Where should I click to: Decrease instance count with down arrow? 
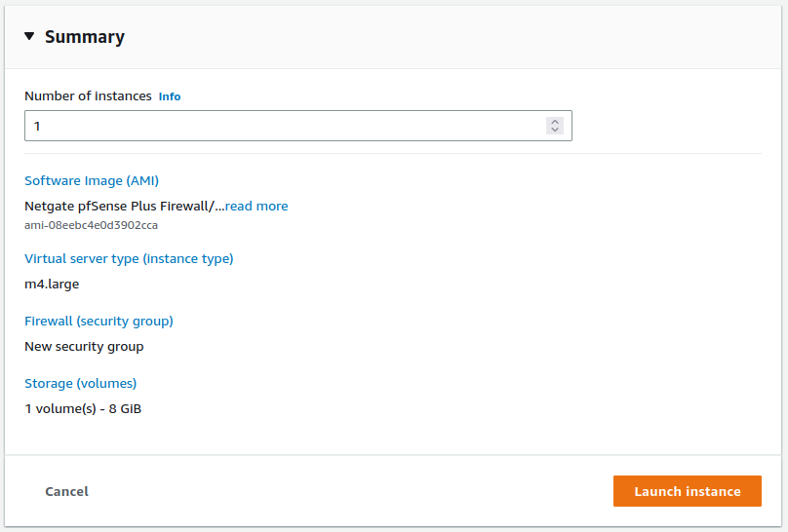(555, 131)
